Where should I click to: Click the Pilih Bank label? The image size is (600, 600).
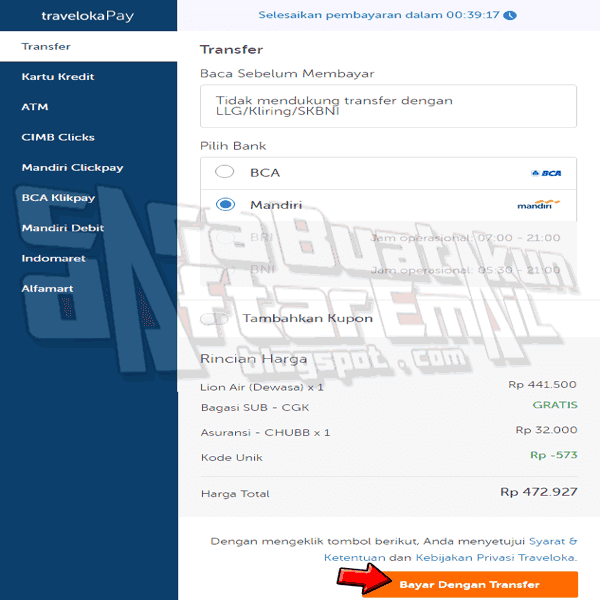[x=233, y=146]
